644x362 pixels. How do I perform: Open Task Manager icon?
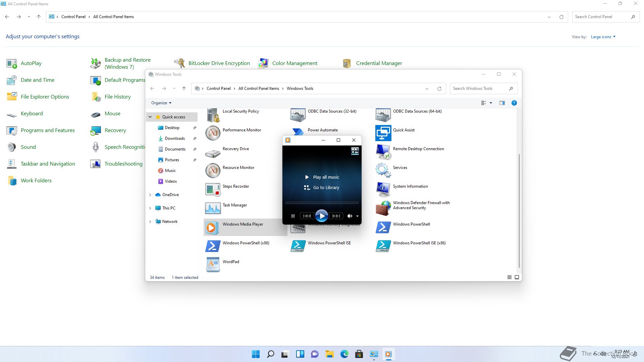(213, 208)
